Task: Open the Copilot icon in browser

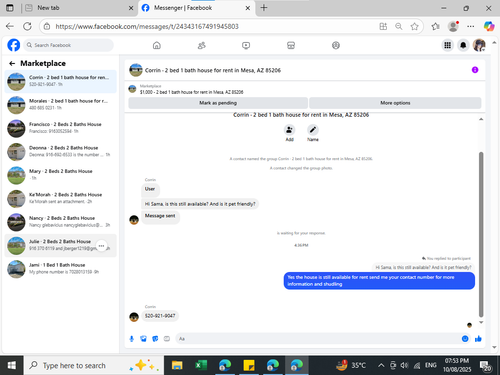Action: pos(489,26)
